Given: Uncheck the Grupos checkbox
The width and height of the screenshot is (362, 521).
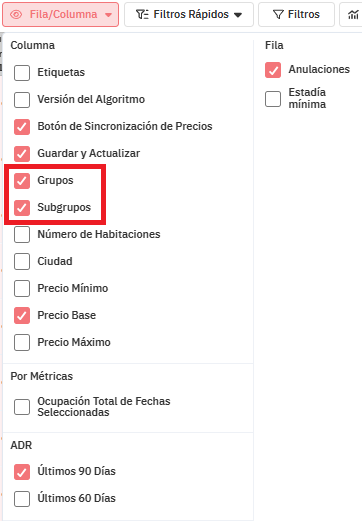Looking at the screenshot, I should pyautogui.click(x=22, y=181).
